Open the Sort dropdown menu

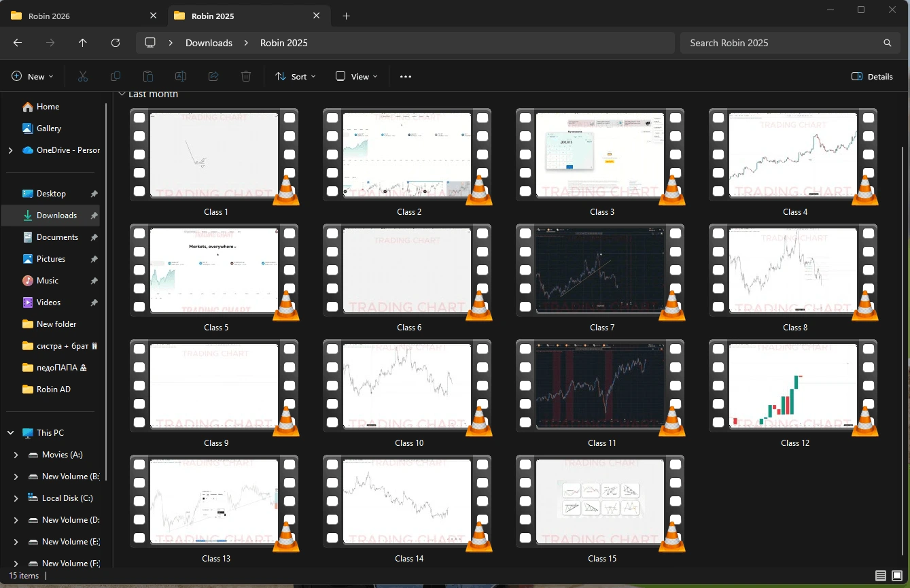(296, 77)
